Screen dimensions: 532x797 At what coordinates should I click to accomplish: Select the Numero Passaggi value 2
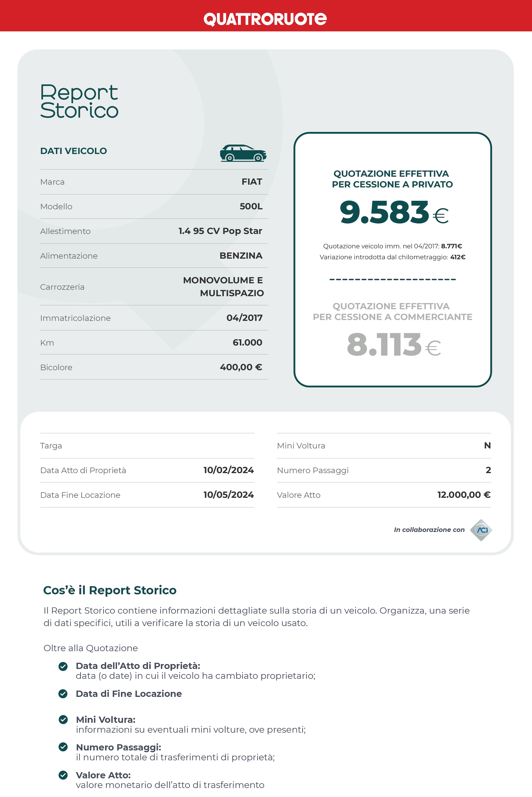click(488, 470)
